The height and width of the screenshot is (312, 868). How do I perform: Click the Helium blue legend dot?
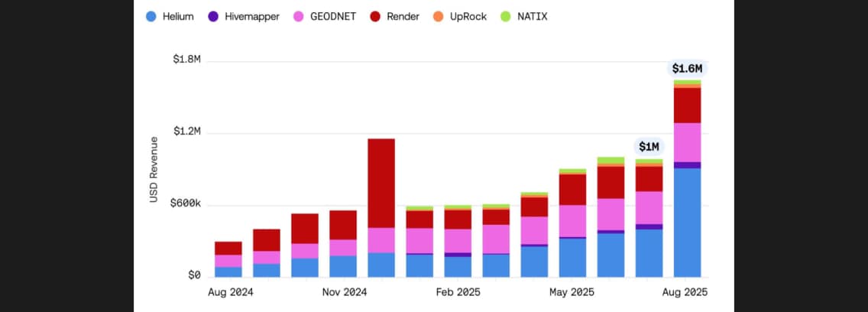click(151, 16)
